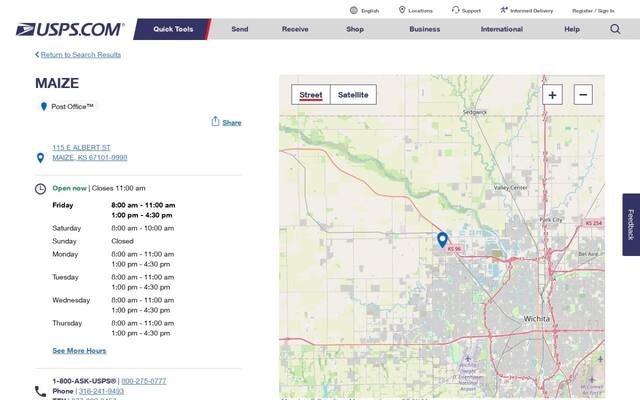The height and width of the screenshot is (400, 640).
Task: Click the Support headset icon
Action: [x=455, y=10]
